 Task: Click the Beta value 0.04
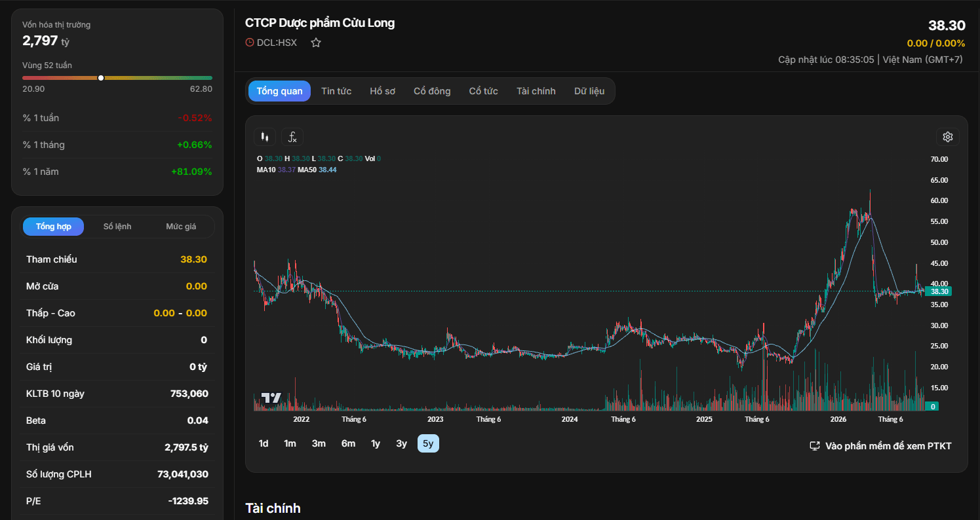(x=197, y=420)
